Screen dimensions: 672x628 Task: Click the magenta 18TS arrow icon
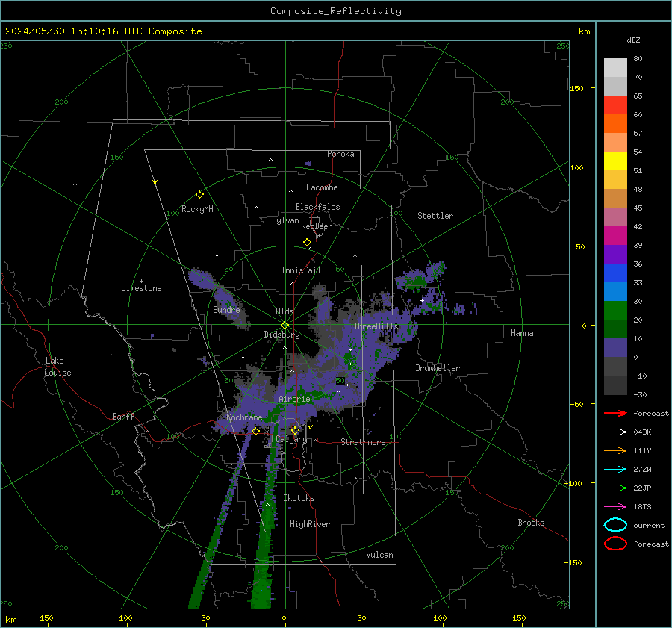(615, 507)
